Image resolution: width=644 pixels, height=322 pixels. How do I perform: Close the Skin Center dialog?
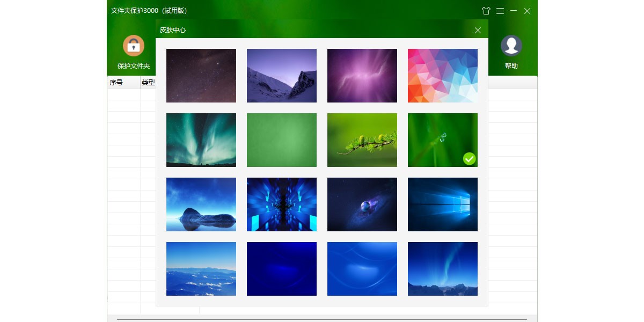click(x=478, y=30)
